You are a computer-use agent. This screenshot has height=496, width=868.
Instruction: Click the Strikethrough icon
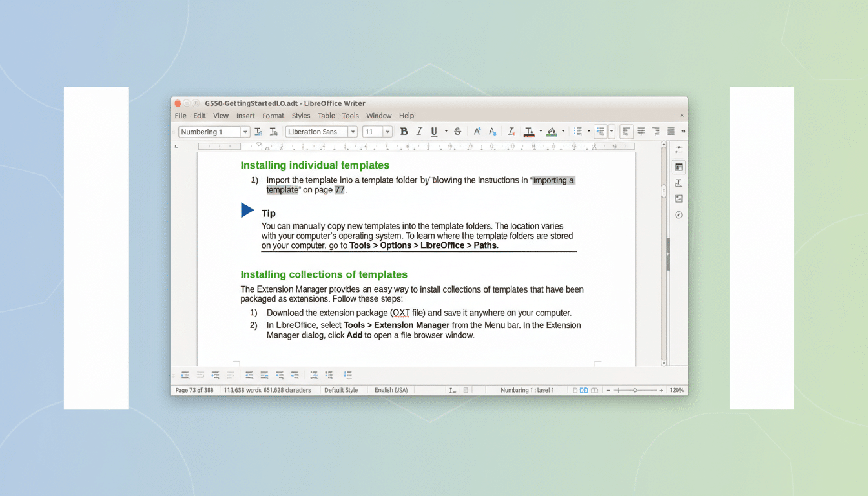point(458,132)
